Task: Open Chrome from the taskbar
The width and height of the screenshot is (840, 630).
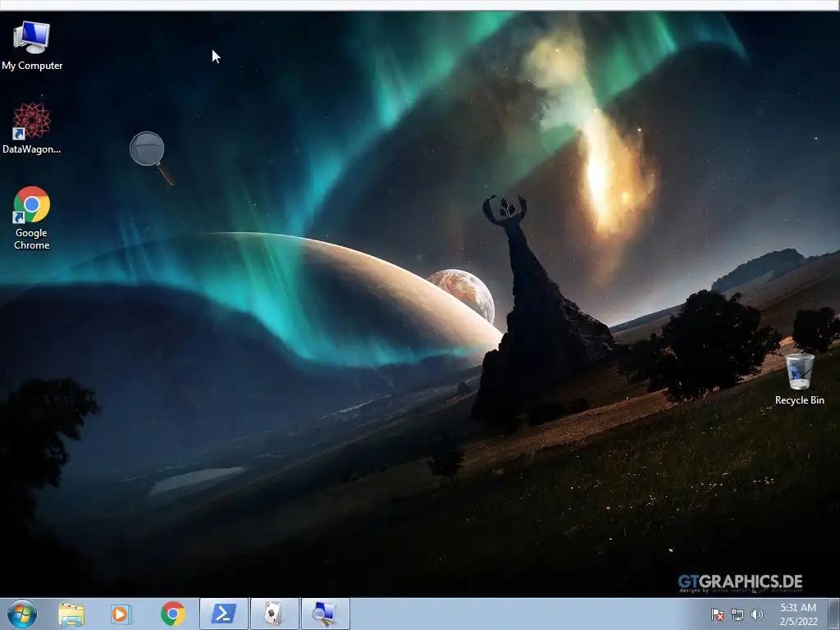Action: pyautogui.click(x=172, y=614)
